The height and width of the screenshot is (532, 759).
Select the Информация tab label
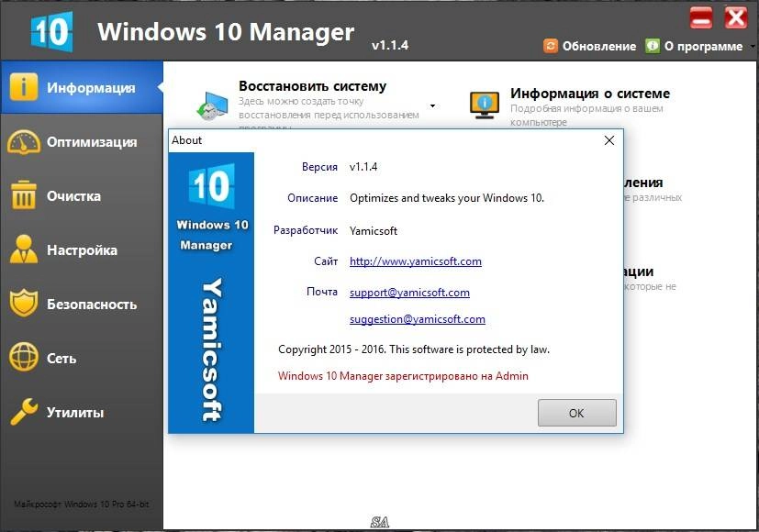point(91,87)
